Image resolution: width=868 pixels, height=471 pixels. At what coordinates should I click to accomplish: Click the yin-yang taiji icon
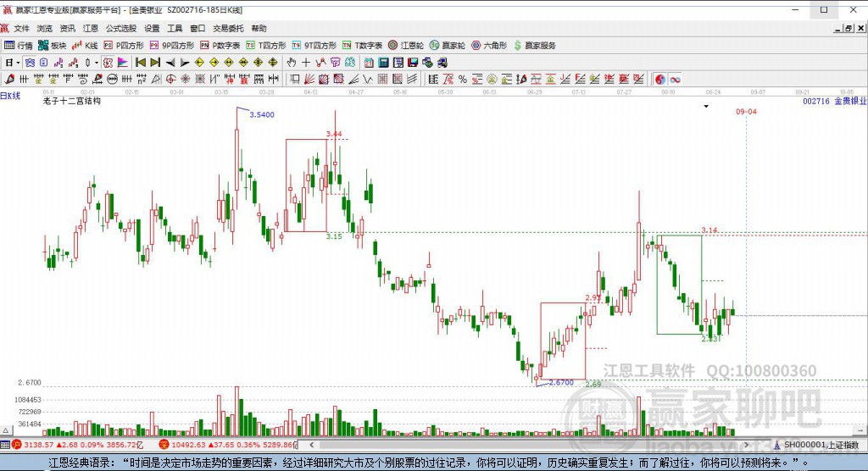coord(661,80)
